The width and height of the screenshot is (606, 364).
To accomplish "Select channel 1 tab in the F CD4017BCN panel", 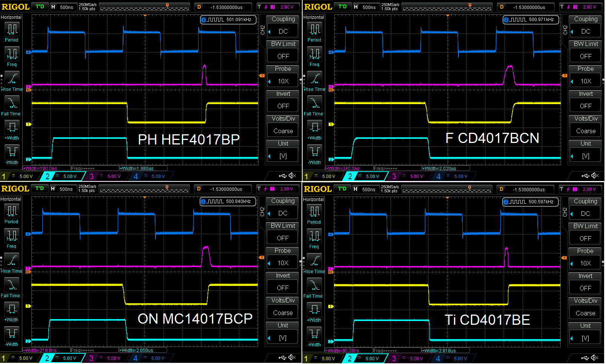I will [321, 176].
